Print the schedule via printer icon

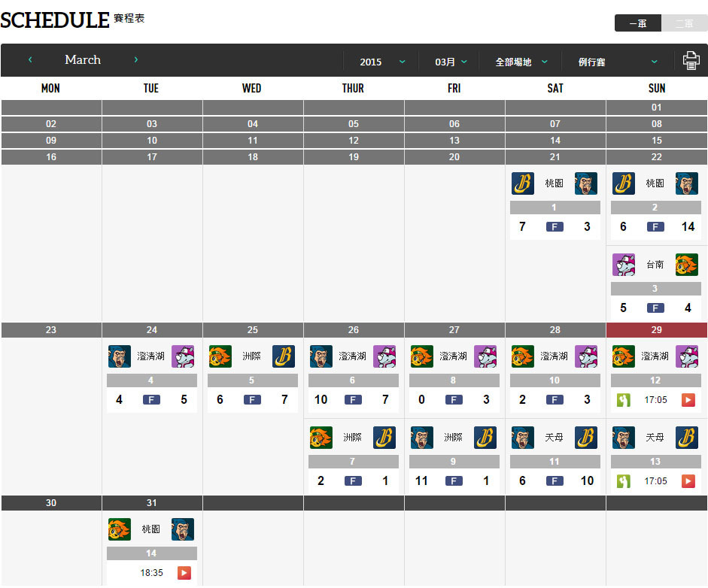(x=691, y=60)
